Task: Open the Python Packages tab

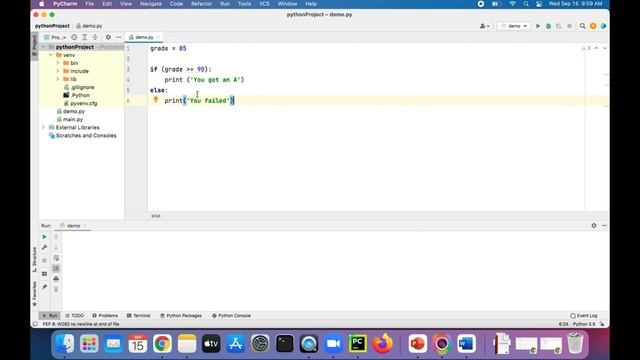Action: [181, 316]
